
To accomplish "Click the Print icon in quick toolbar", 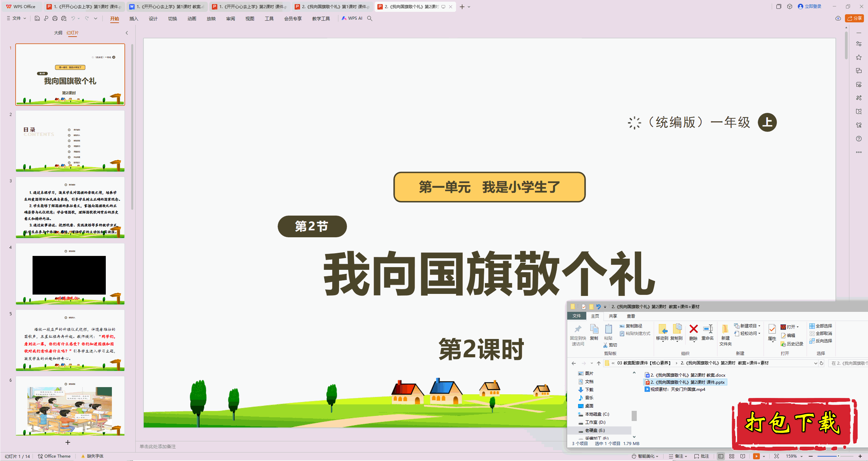I will pos(55,18).
